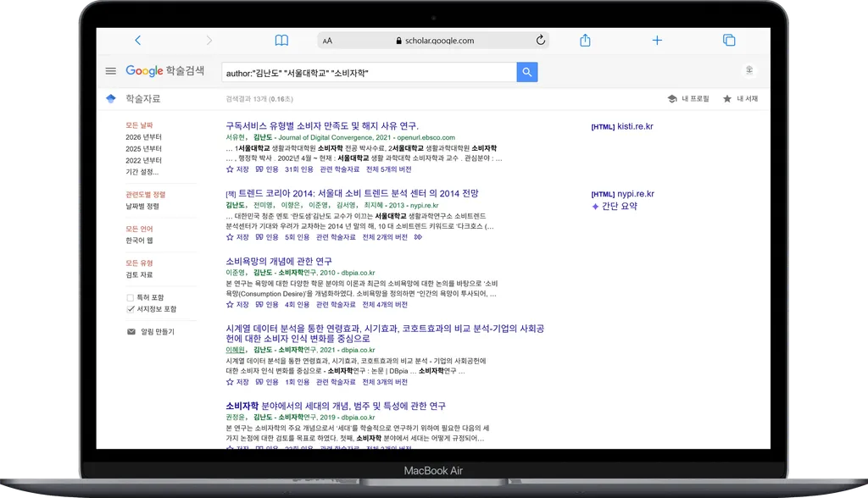Open 전체 2개의 버전 versions link

coord(385,237)
